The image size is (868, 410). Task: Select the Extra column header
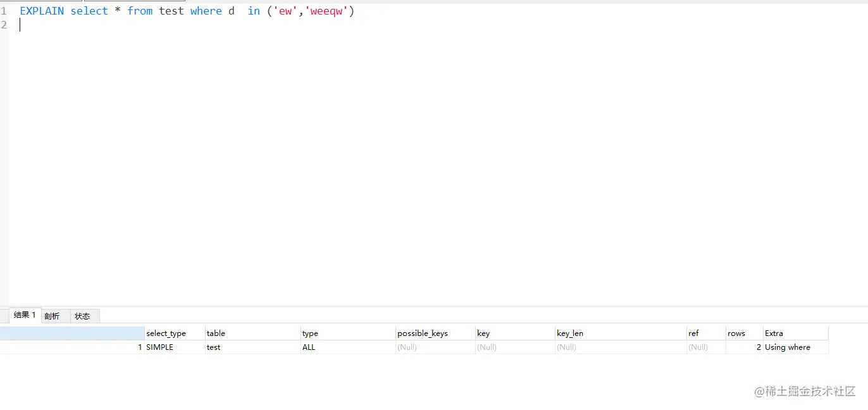pos(796,333)
